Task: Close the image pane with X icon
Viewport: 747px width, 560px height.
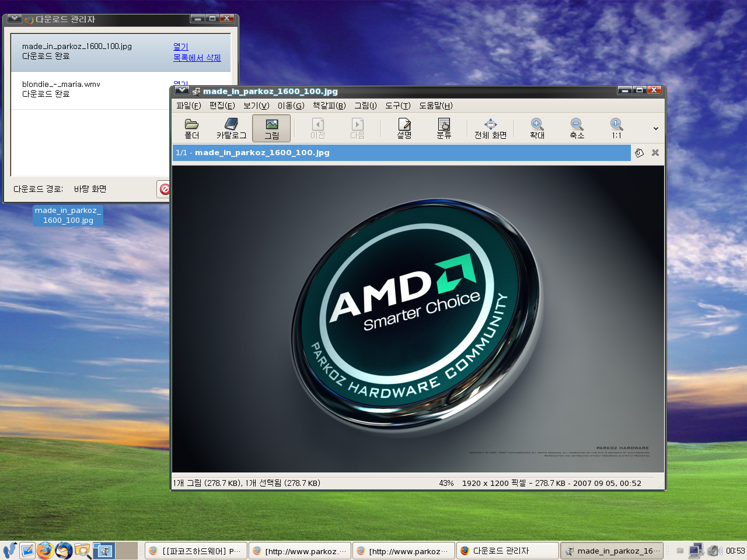Action: (x=655, y=153)
